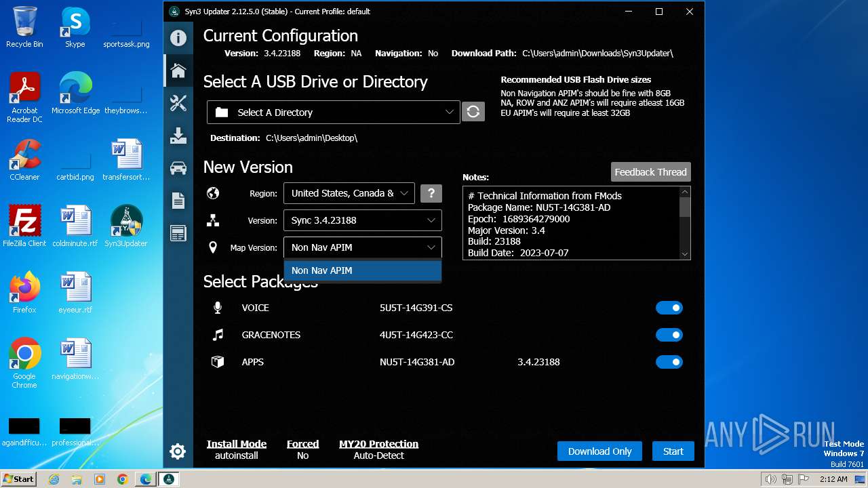Image resolution: width=868 pixels, height=488 pixels.
Task: Open Recycle Bin on desktop
Action: click(x=25, y=27)
